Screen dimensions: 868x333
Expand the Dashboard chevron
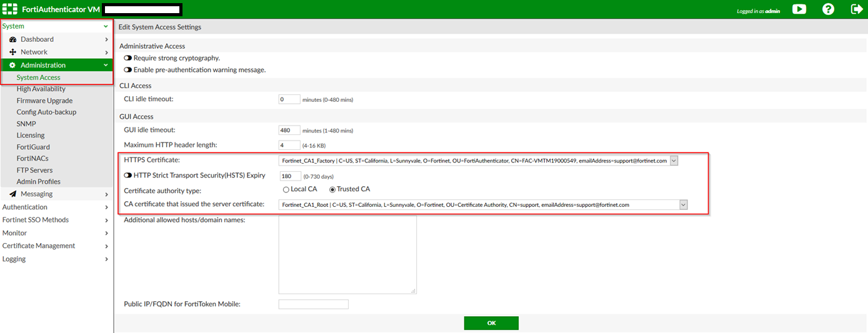point(106,39)
